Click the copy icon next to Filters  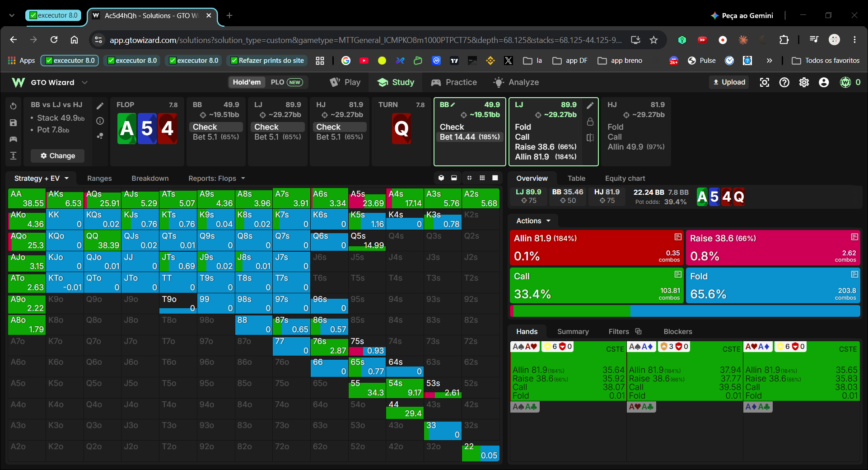[x=639, y=331]
